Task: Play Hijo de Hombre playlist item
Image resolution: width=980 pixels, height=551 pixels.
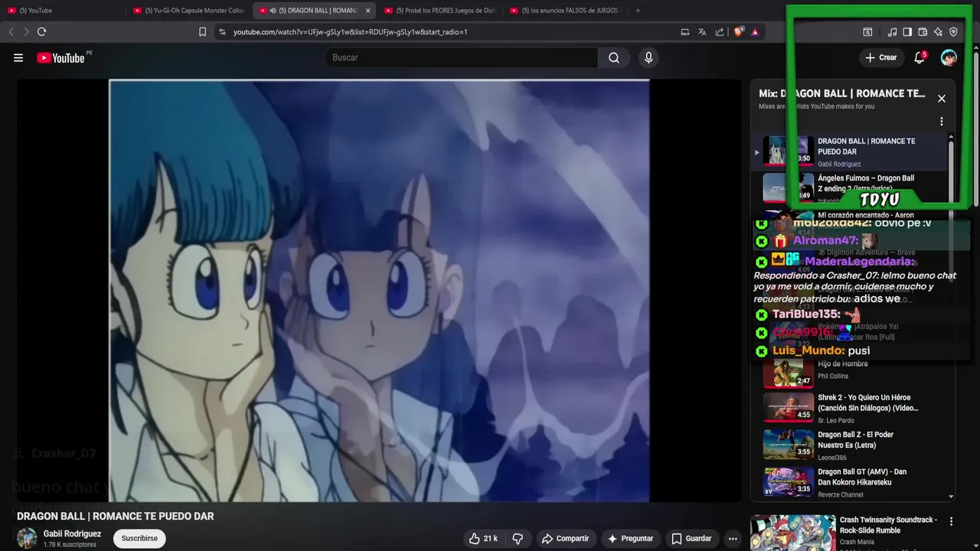Action: [x=850, y=373]
